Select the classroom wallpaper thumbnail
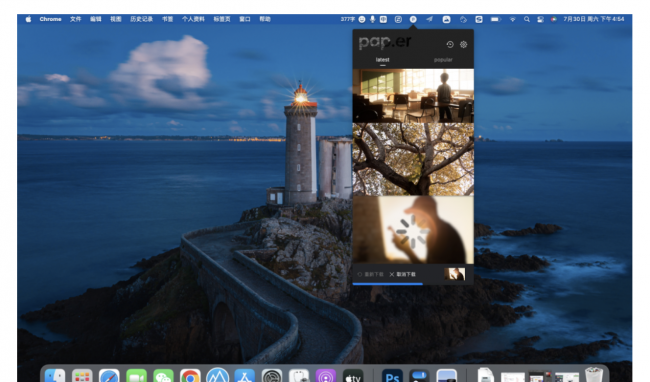The height and width of the screenshot is (382, 650). 413,96
